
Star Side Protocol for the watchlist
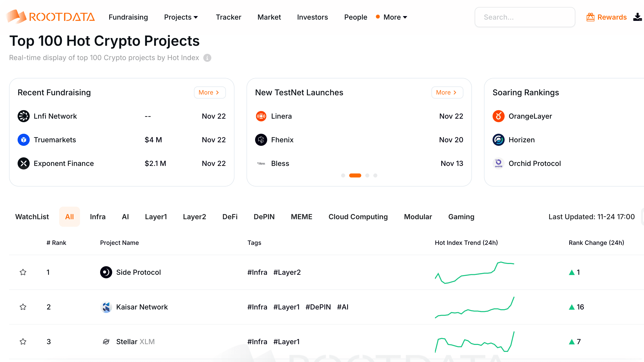[x=23, y=272]
